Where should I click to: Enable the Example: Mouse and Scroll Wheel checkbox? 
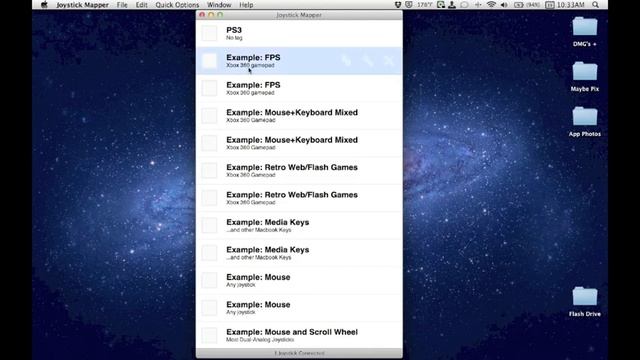(x=209, y=335)
